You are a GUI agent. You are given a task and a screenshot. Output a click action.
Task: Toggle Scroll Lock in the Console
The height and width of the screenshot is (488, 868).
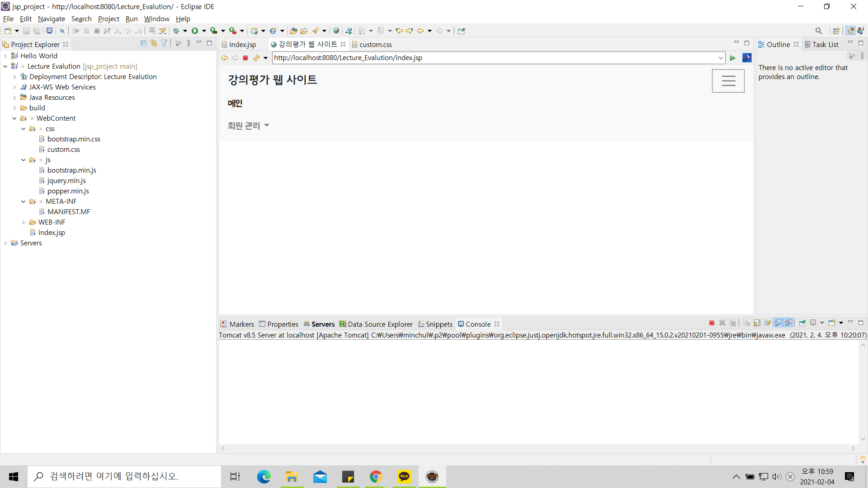pos(757,323)
